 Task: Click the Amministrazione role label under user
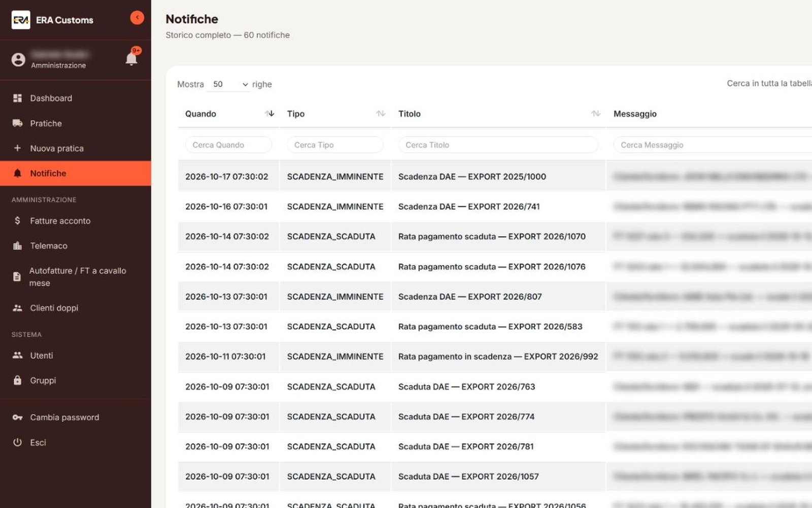58,65
